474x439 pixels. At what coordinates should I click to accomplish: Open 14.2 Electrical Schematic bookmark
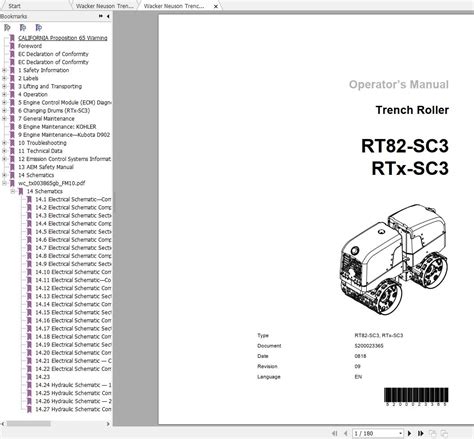click(x=73, y=207)
